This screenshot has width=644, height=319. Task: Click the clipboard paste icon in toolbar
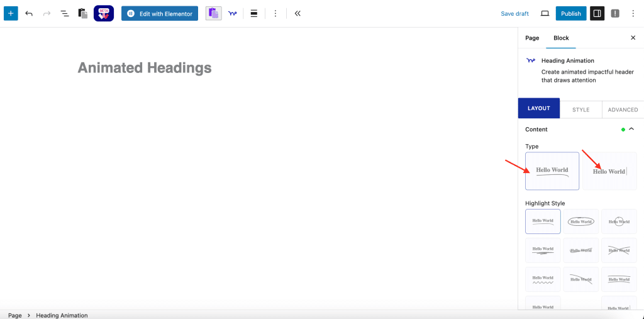83,14
